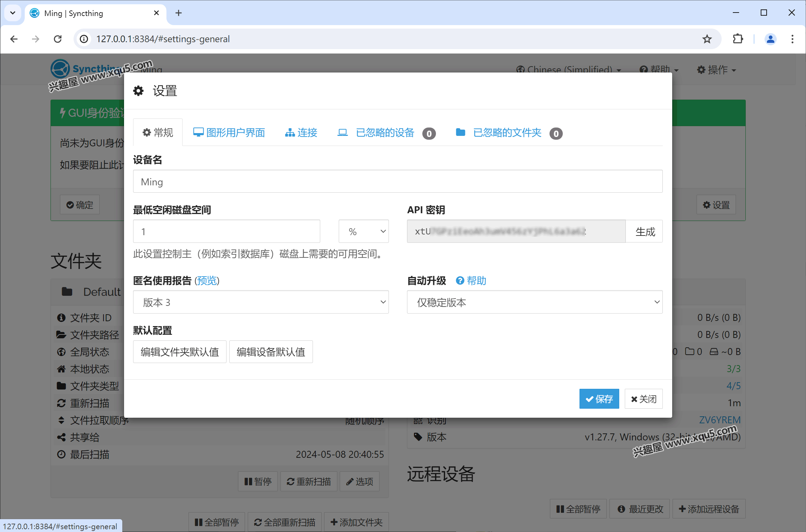This screenshot has width=806, height=532.
Task: Click the gear icon in 设置 dialog title
Action: pos(138,91)
